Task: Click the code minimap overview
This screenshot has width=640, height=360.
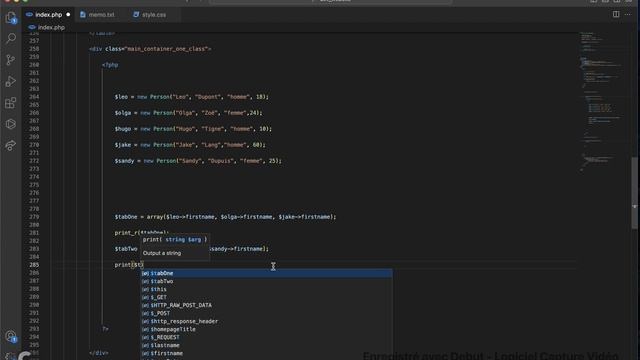Action: (x=602, y=102)
